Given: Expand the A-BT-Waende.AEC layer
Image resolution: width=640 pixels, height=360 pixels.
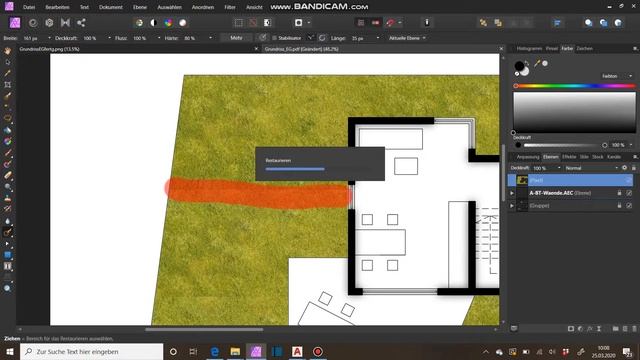Looking at the screenshot, I should pos(512,193).
